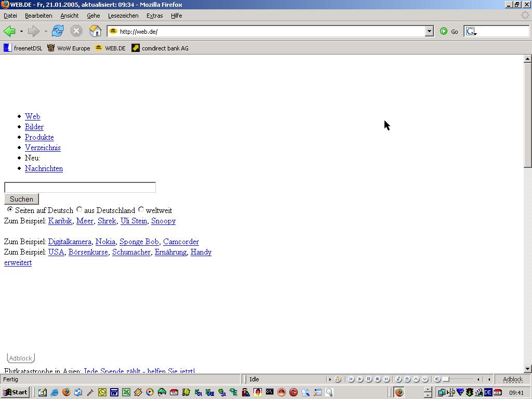Click the vertical page scrollbar thumb

pos(527,115)
